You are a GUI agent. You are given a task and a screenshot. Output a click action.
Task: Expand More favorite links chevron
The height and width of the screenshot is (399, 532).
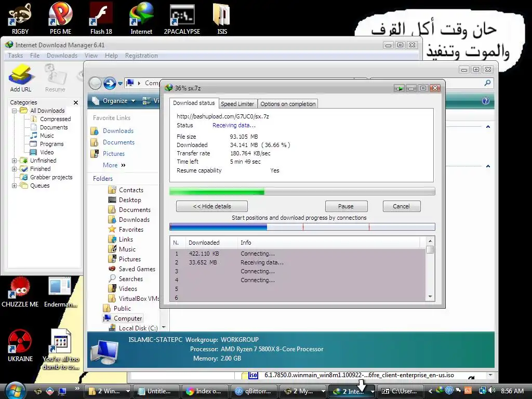click(123, 165)
